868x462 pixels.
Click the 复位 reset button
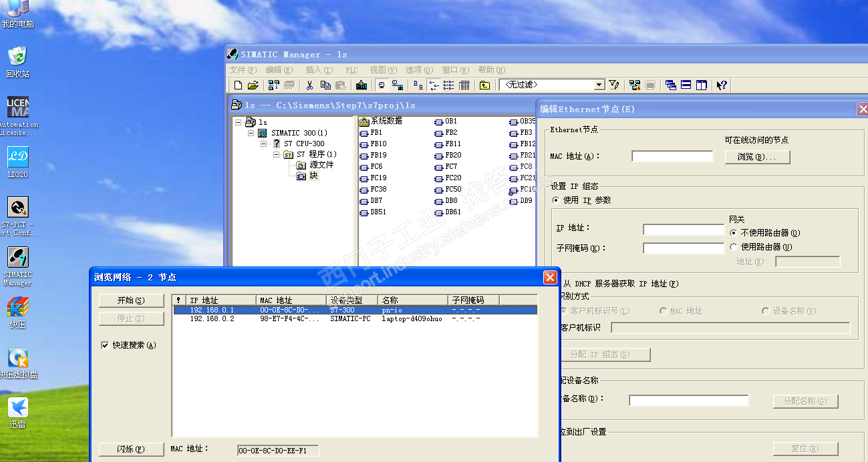[x=805, y=449]
